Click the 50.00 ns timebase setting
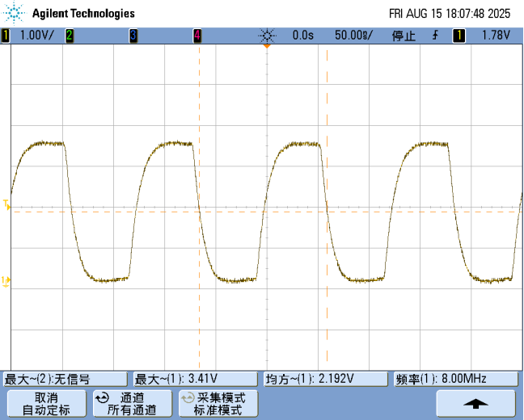Image resolution: width=524 pixels, height=420 pixels. 353,36
